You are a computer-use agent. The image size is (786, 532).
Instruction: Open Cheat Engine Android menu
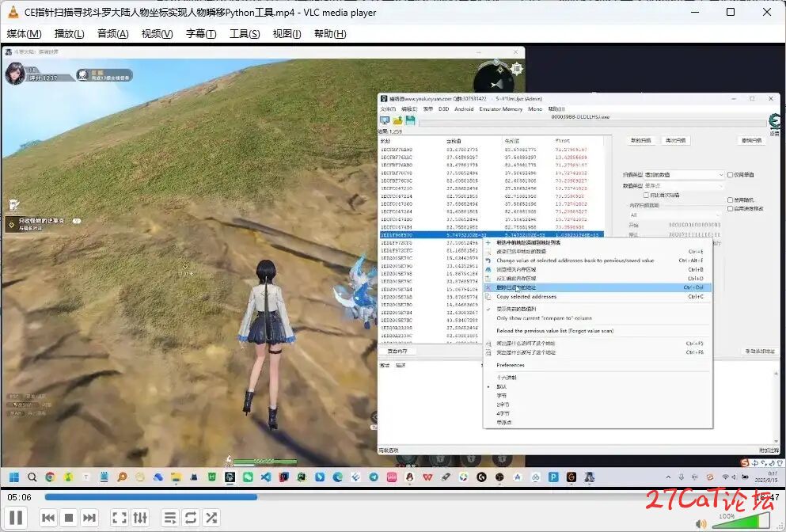pyautogui.click(x=464, y=108)
